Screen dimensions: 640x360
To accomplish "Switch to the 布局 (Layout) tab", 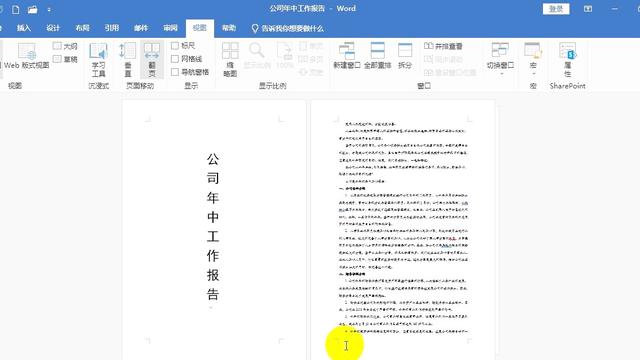I will pos(82,28).
